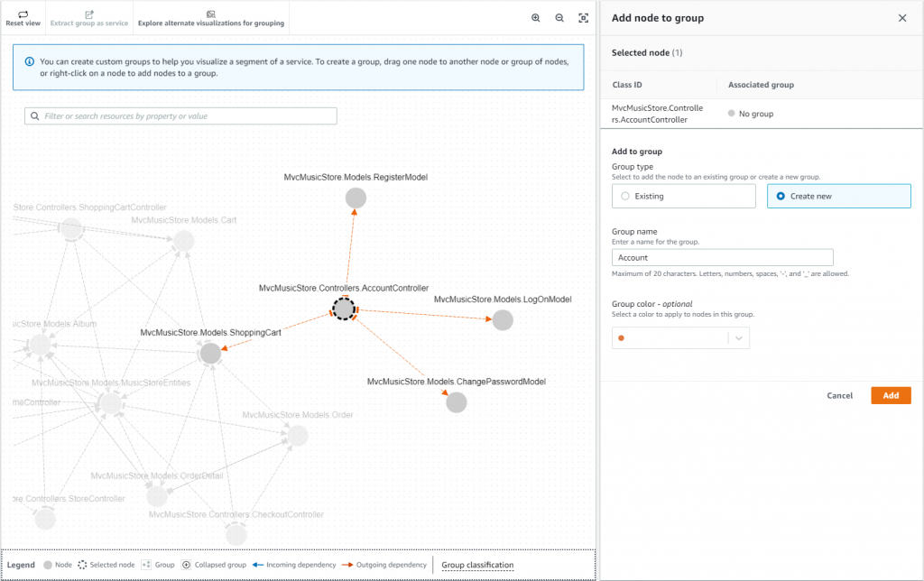The image size is (924, 581).
Task: Open the Group classification link
Action: [x=477, y=566]
